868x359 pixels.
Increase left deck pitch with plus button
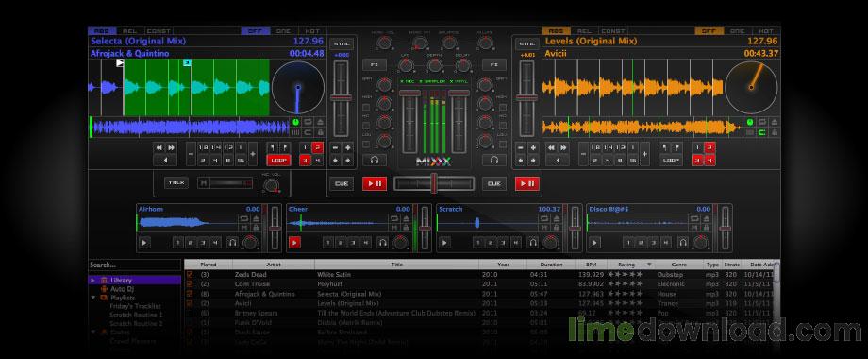[347, 147]
